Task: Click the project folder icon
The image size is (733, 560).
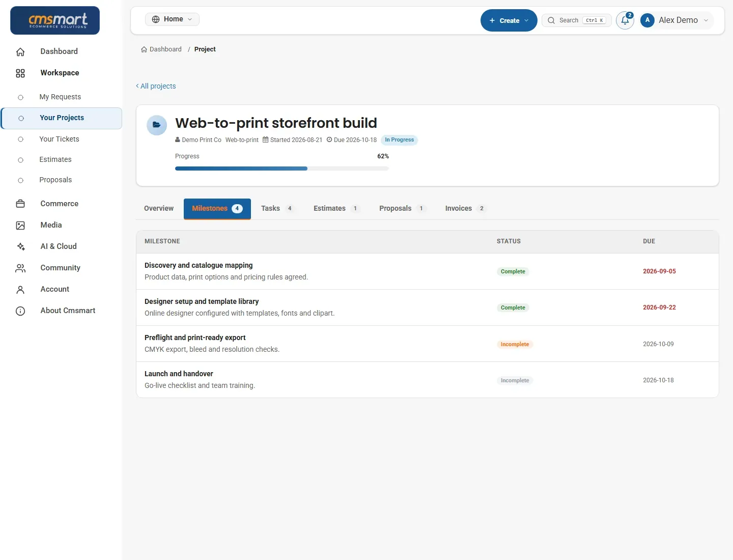Action: point(157,125)
